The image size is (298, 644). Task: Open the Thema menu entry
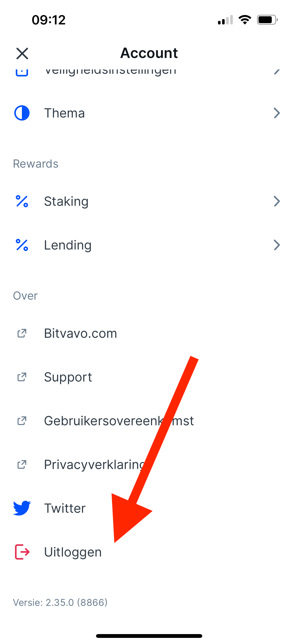point(149,113)
